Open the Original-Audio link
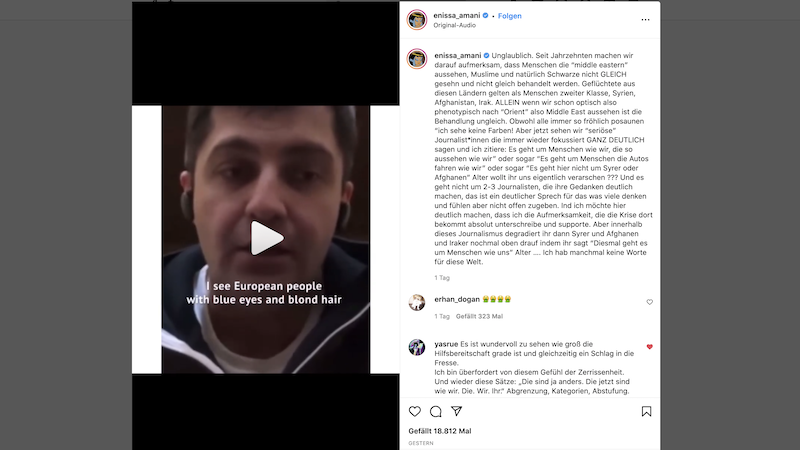800x450 pixels. point(454,26)
